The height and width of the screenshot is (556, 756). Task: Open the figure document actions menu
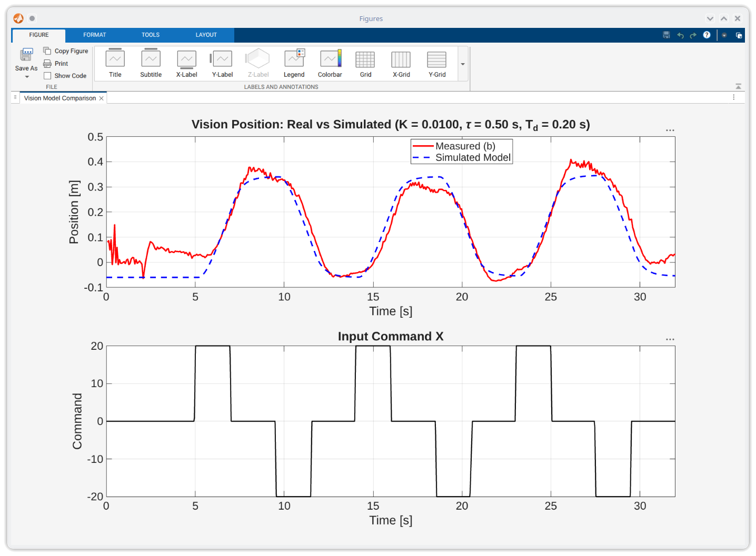(733, 97)
